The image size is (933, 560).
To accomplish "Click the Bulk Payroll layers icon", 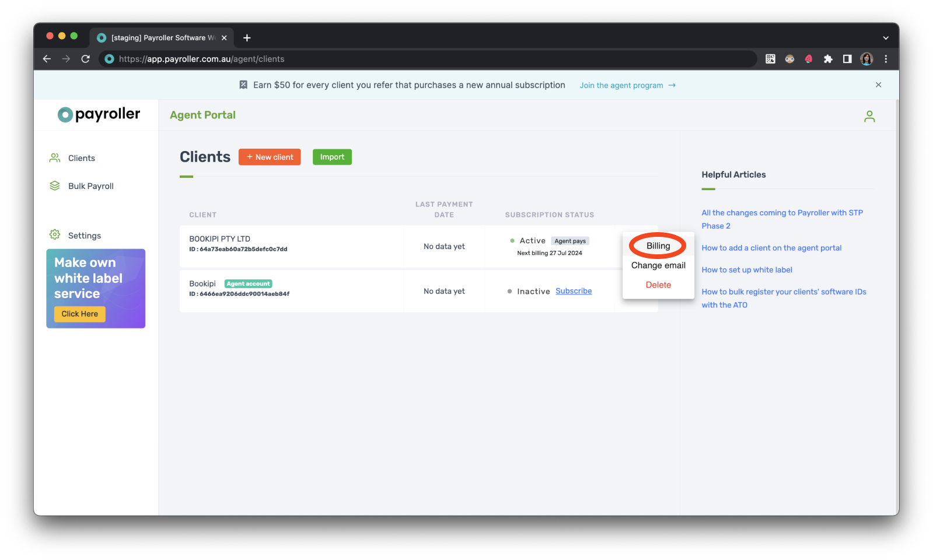I will [x=55, y=185].
